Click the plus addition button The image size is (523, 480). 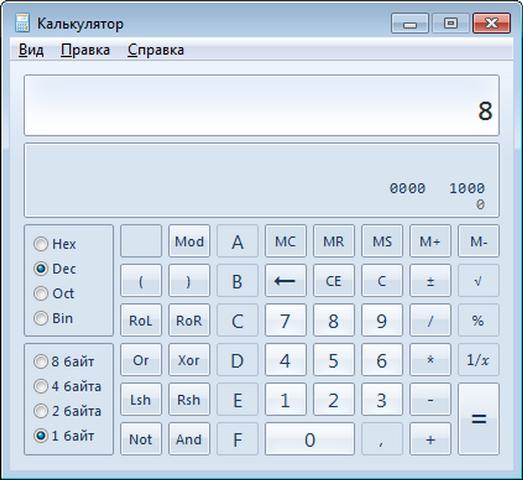pos(430,439)
